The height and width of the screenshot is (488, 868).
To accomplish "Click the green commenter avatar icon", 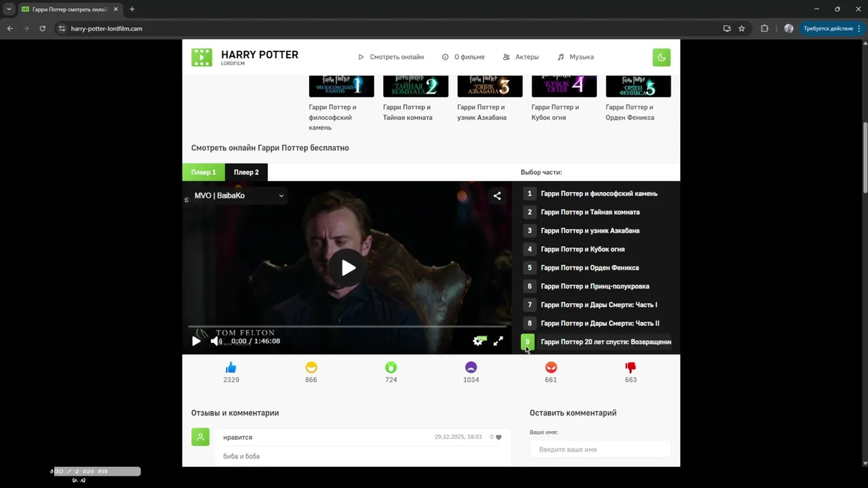I will (x=200, y=437).
